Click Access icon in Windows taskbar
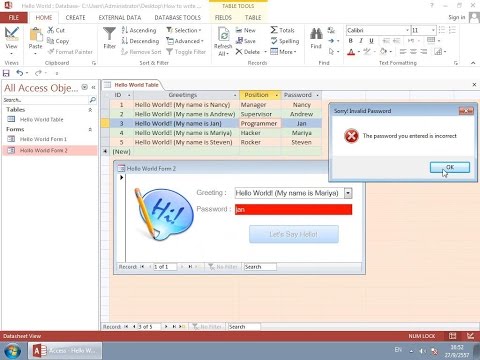 click(65, 351)
